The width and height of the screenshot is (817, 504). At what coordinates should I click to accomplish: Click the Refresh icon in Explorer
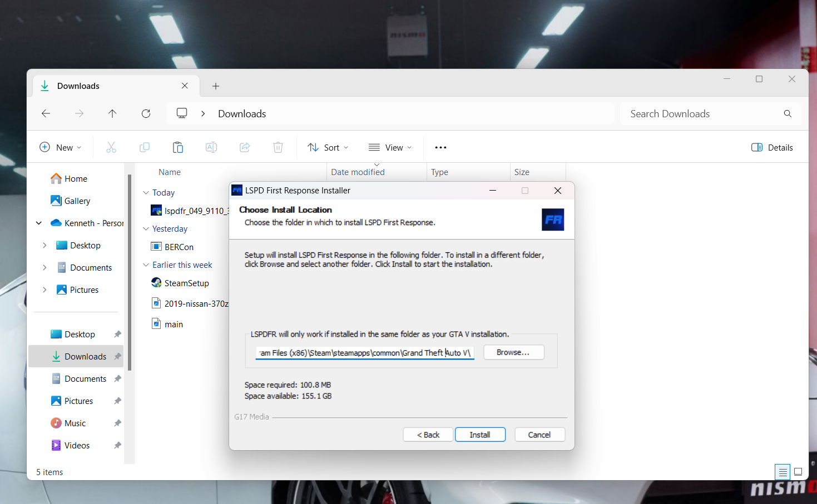pos(146,114)
